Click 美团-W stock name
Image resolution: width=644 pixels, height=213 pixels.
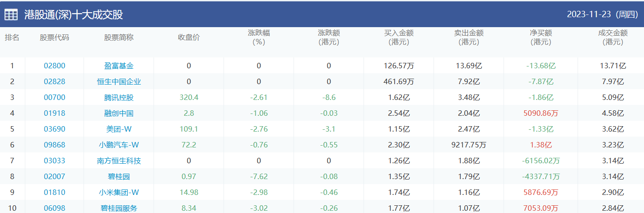tap(119, 129)
